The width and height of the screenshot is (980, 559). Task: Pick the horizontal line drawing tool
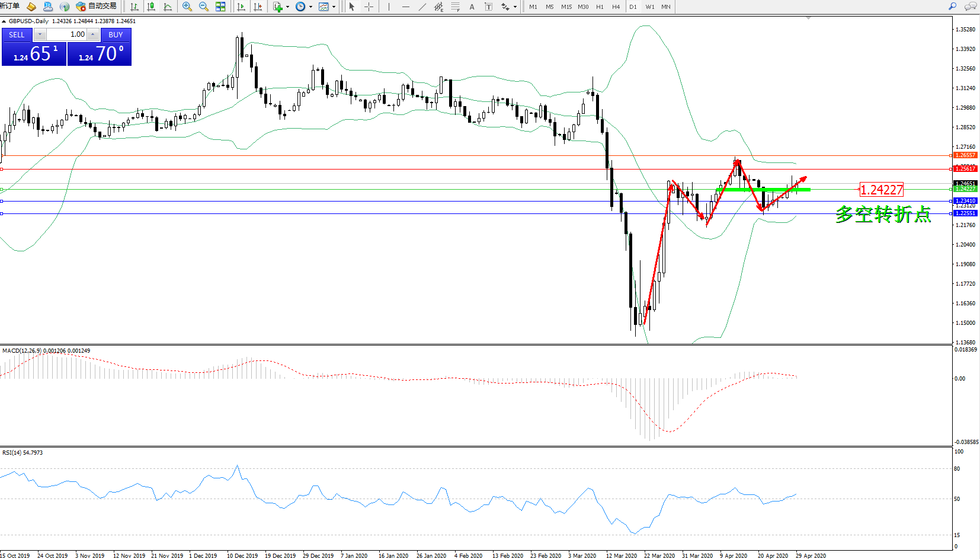(405, 7)
